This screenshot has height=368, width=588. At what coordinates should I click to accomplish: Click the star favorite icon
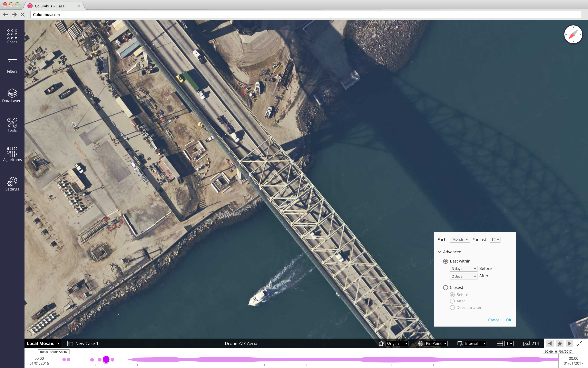pyautogui.click(x=560, y=343)
